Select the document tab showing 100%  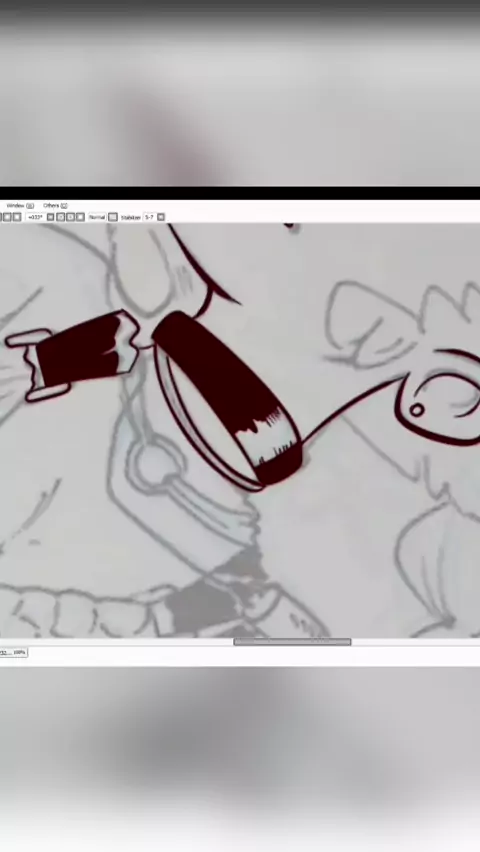pos(13,652)
